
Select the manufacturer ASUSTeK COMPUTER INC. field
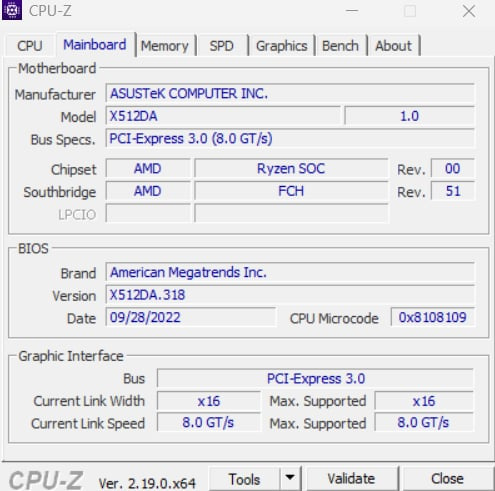[290, 93]
